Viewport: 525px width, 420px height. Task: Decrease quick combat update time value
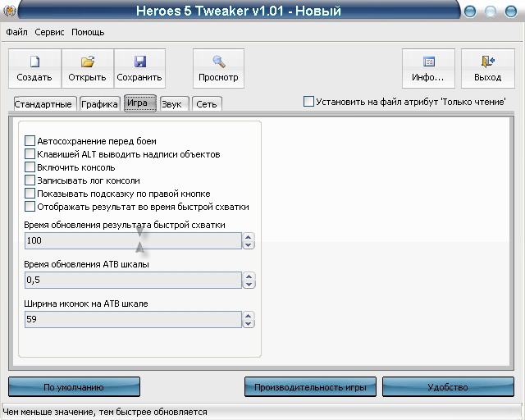coord(248,244)
